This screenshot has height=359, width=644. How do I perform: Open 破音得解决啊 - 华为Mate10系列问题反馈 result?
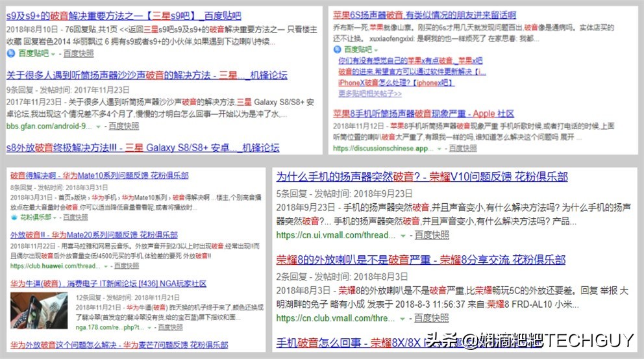click(x=99, y=176)
